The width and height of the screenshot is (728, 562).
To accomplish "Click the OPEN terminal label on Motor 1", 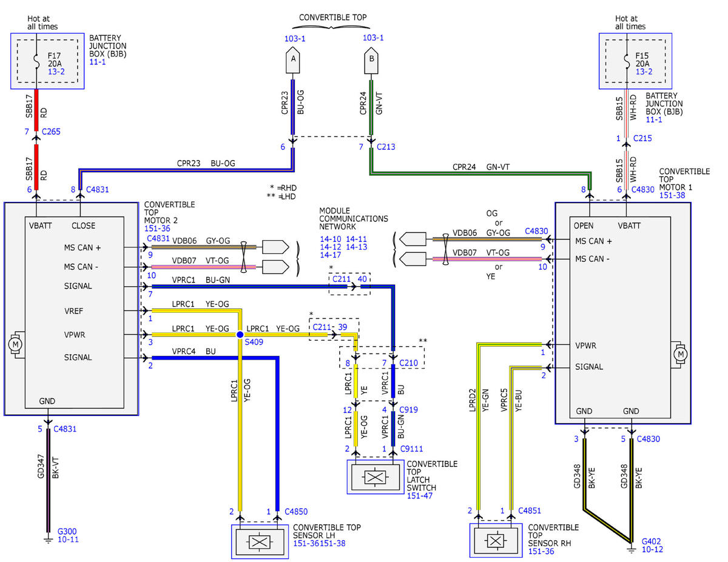I will pyautogui.click(x=584, y=226).
